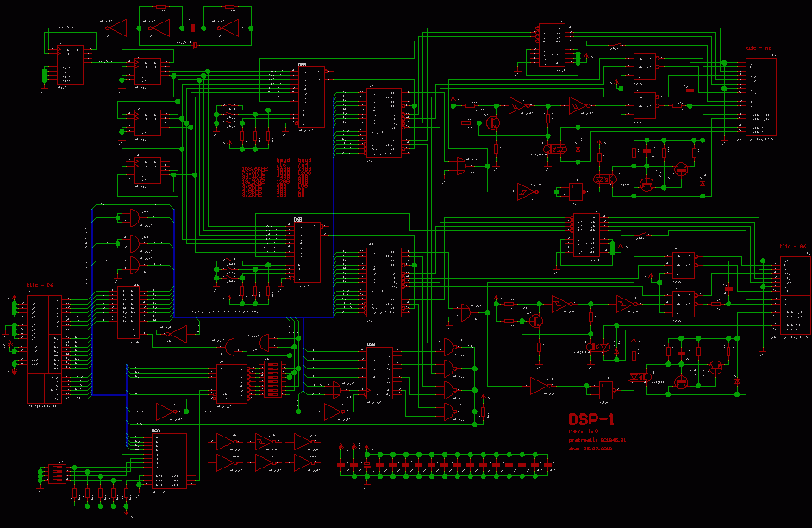The image size is (812, 528).
Task: Click the large edge connector on the far left
Action: (44, 334)
